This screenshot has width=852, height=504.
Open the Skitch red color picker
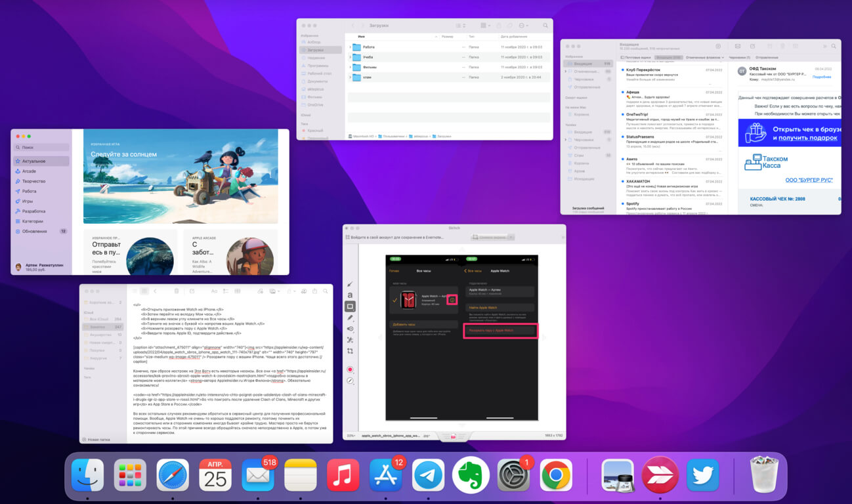pyautogui.click(x=350, y=369)
